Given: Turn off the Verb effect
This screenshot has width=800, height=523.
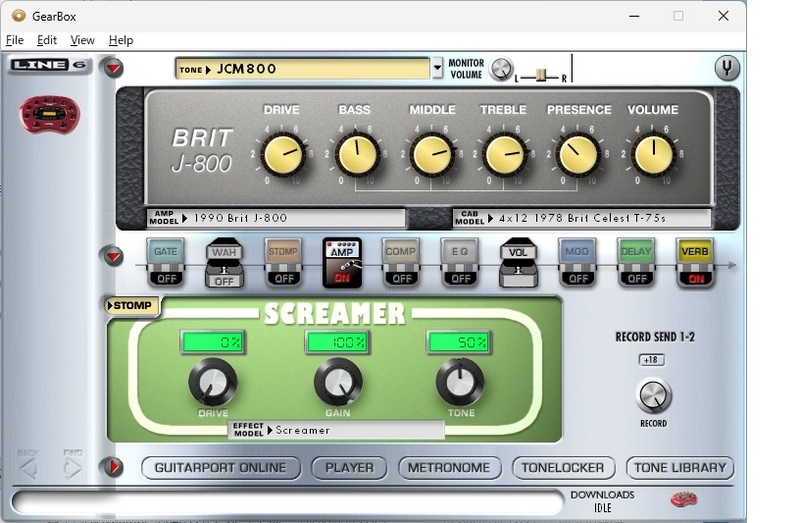Looking at the screenshot, I should [694, 262].
